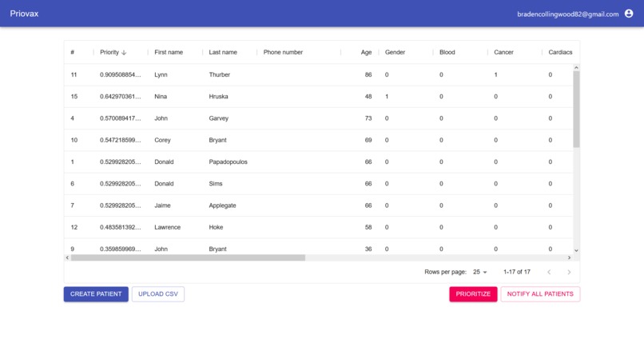This screenshot has width=644, height=347.
Task: Open Rows per page dropdown
Action: coord(479,272)
